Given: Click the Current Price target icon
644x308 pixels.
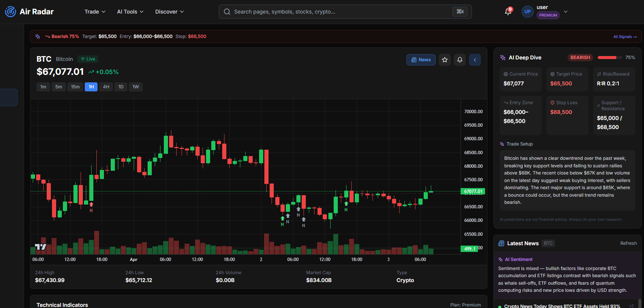Looking at the screenshot, I should point(506,74).
